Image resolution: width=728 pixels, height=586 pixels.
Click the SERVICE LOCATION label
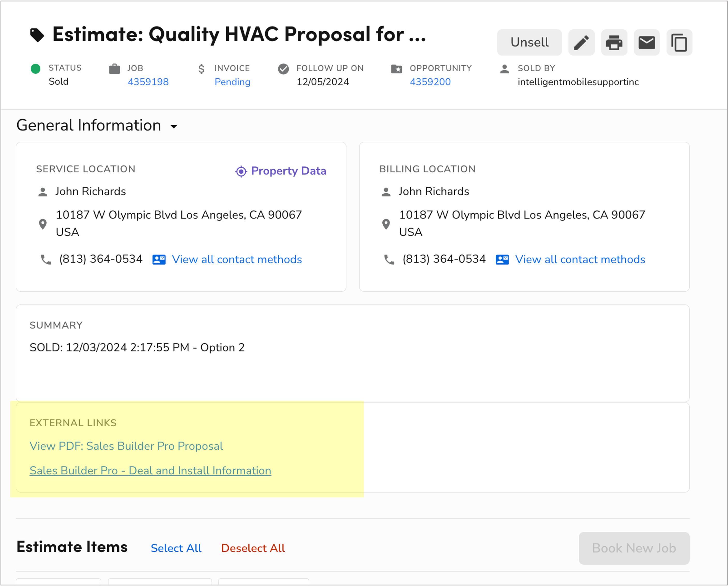click(86, 169)
